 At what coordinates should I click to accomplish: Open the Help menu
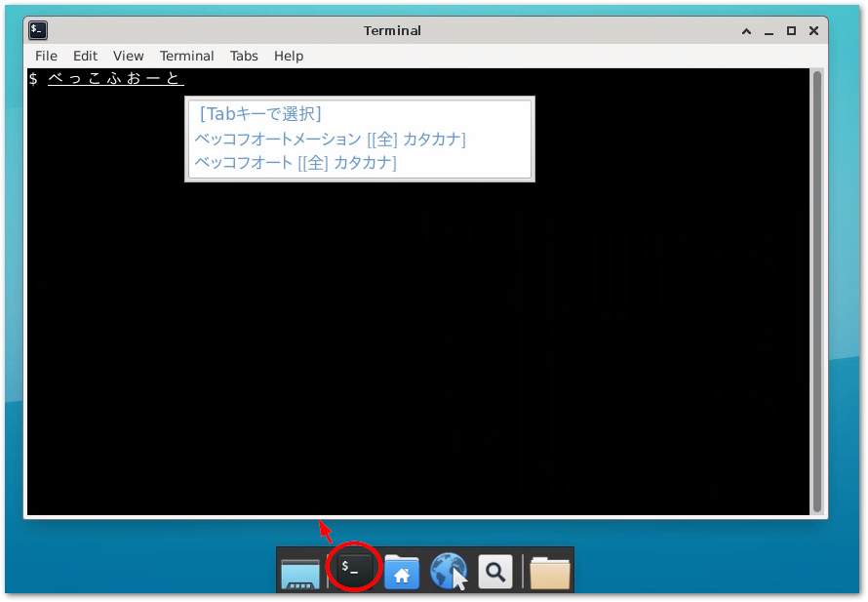coord(289,56)
